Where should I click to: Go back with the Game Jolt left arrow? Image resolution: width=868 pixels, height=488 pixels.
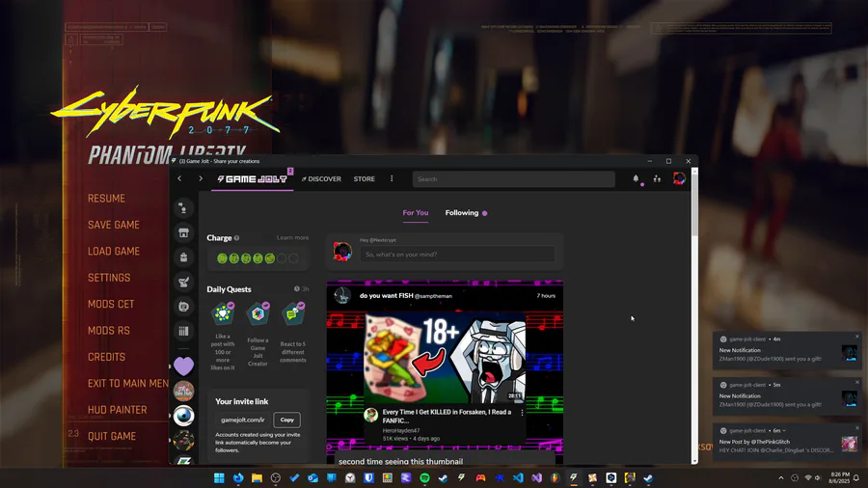coord(179,178)
